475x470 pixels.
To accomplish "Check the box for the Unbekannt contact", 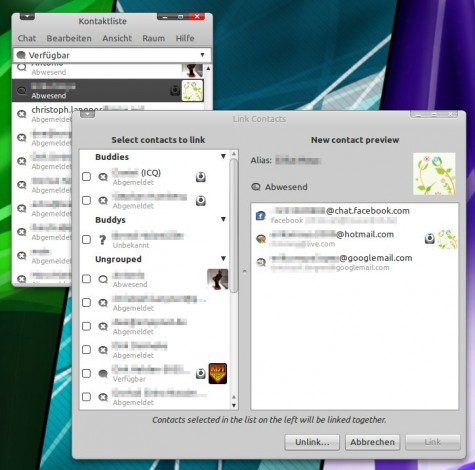I will tap(86, 239).
